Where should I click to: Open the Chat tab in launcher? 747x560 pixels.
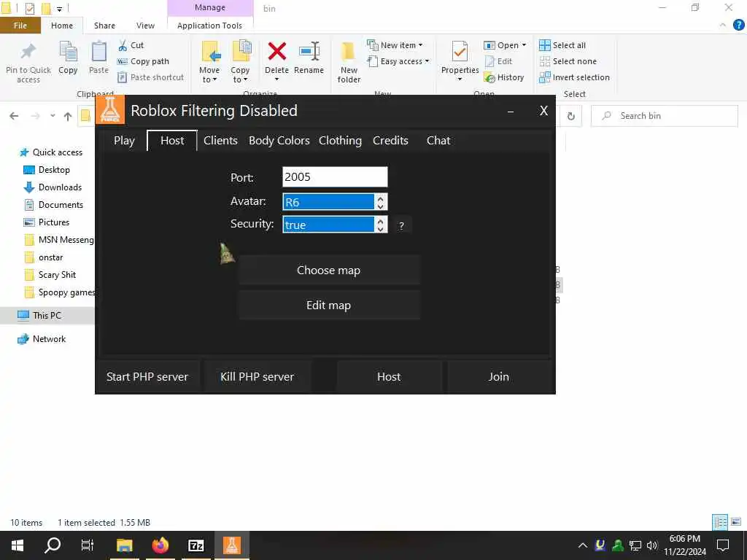(438, 141)
